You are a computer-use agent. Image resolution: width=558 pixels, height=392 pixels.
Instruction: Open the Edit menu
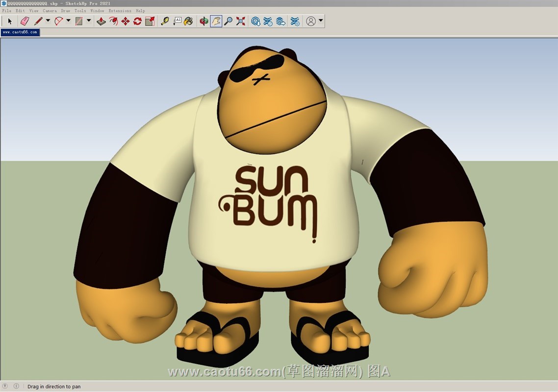(x=20, y=11)
